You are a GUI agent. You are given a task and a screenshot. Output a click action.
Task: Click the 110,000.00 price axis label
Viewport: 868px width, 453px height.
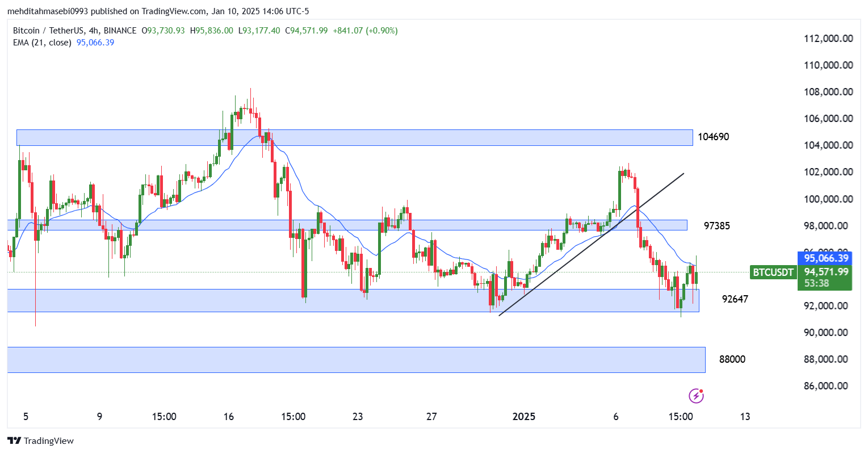(x=829, y=65)
